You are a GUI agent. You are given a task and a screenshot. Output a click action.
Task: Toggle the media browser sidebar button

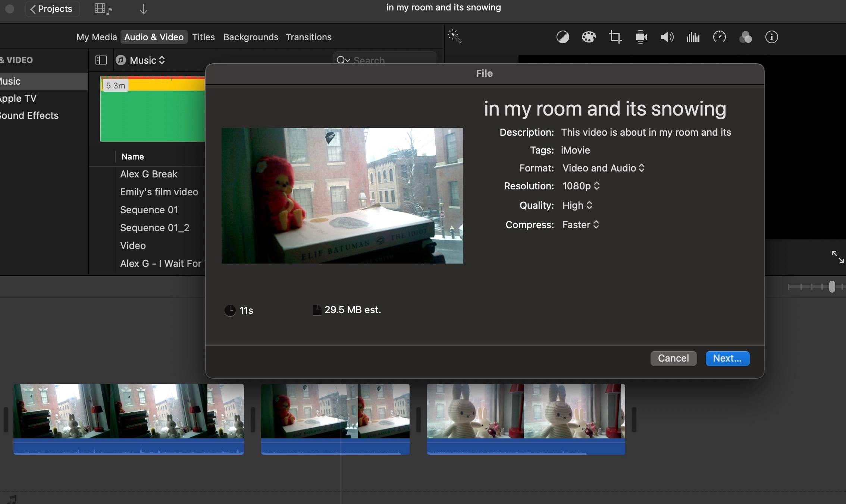101,60
